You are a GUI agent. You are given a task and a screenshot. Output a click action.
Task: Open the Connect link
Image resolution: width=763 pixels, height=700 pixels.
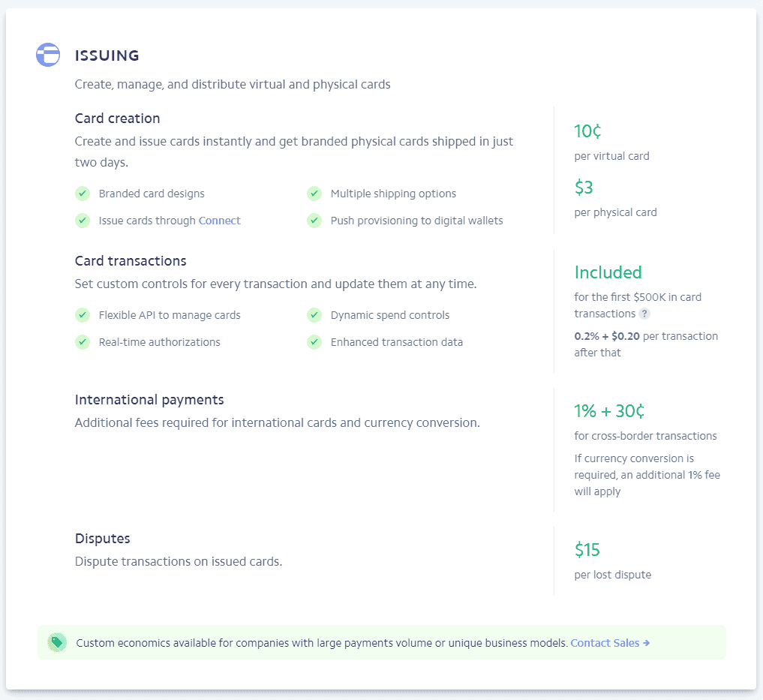point(220,221)
